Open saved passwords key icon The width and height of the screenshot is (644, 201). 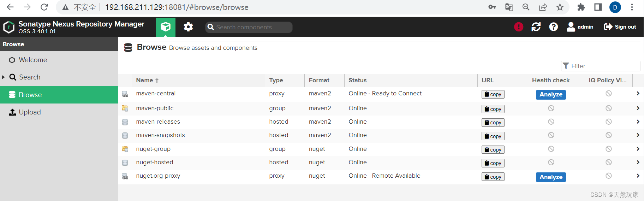click(492, 7)
